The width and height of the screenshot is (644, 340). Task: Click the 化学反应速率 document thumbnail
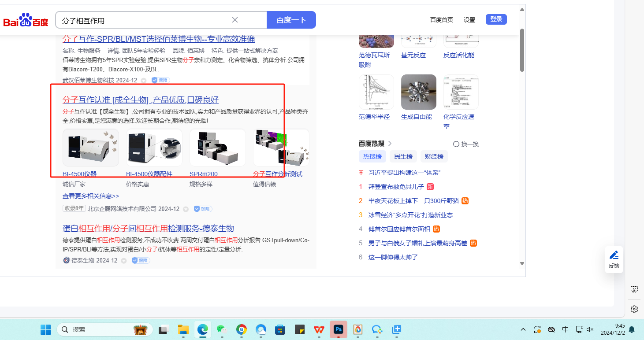(461, 92)
